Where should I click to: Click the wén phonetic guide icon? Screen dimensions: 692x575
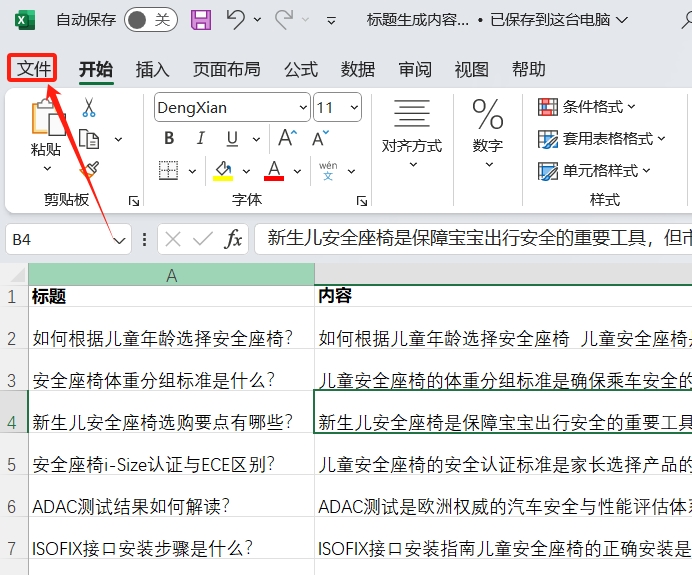pos(328,170)
